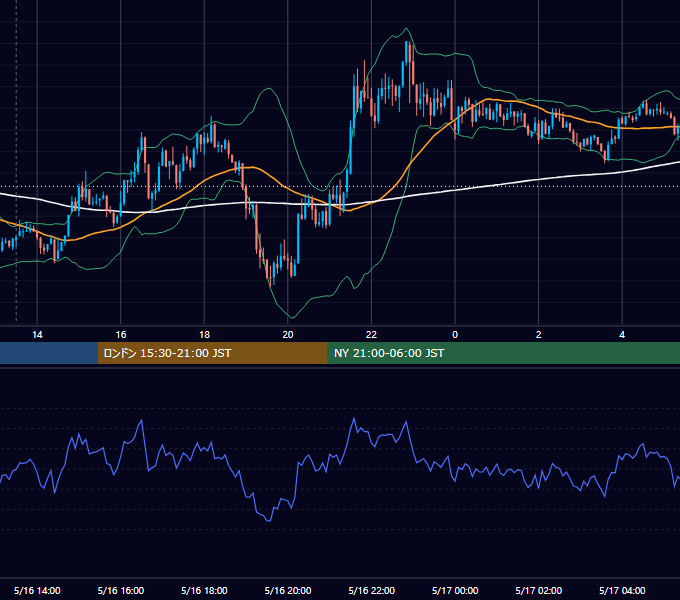Click the 5/17 04:00 date label
Viewport: 680px width, 600px height.
(622, 590)
